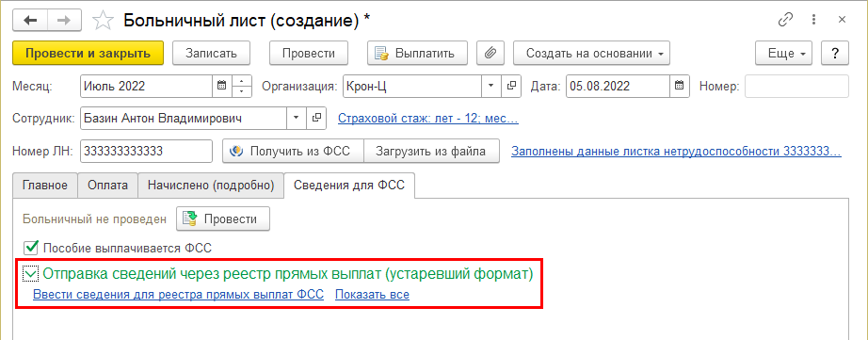
Task: Open calendar picker for Дата field
Action: (x=680, y=86)
